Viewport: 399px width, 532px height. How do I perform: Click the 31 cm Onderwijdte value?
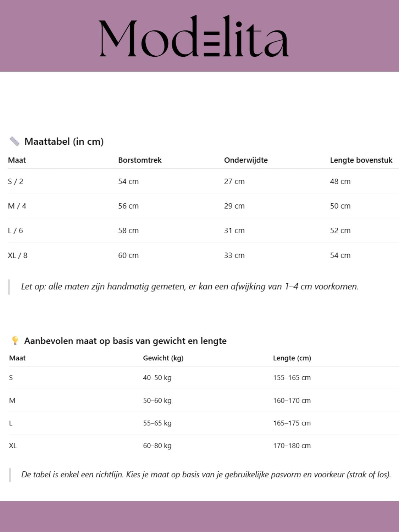234,231
